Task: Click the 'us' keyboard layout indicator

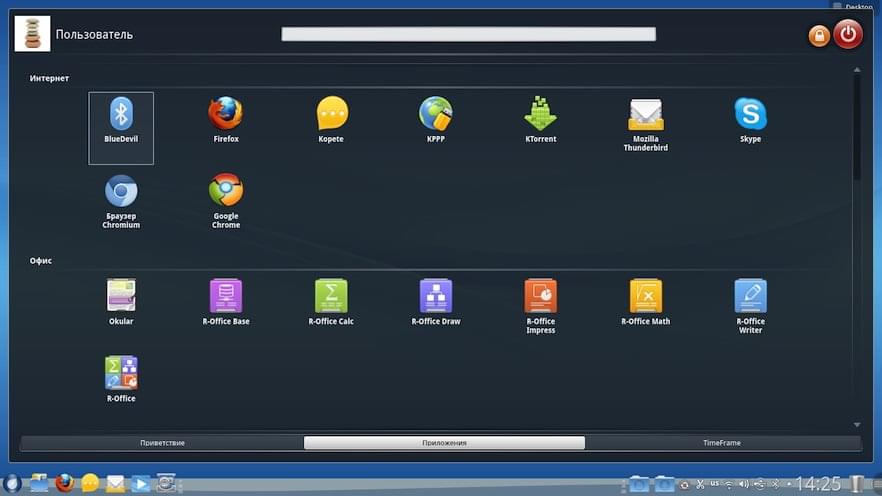Action: click(x=714, y=484)
